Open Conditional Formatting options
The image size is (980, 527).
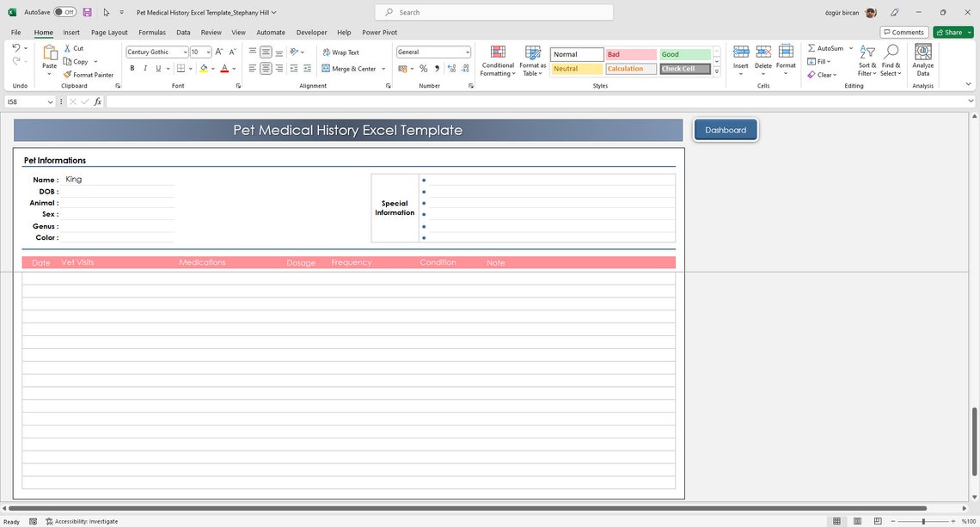click(498, 60)
